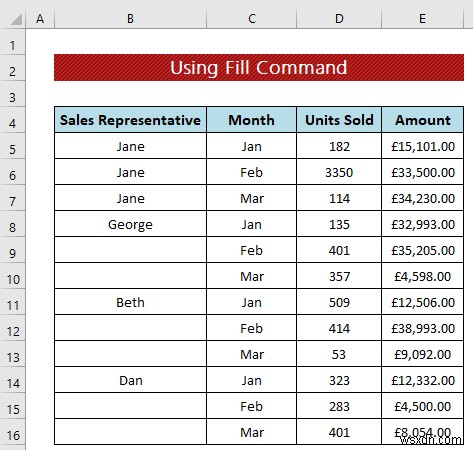Screen dimensions: 473x450
Task: Select the 'Beth' cell
Action: [x=130, y=302]
